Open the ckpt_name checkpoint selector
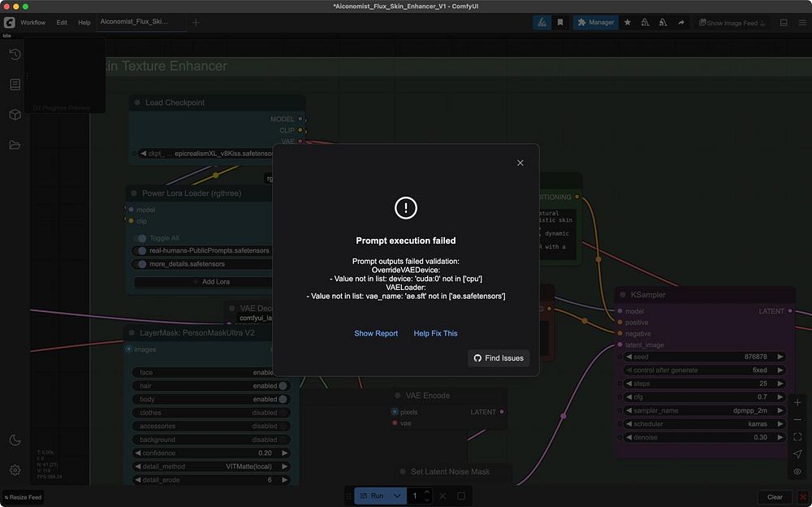Image resolution: width=812 pixels, height=507 pixels. [205, 154]
